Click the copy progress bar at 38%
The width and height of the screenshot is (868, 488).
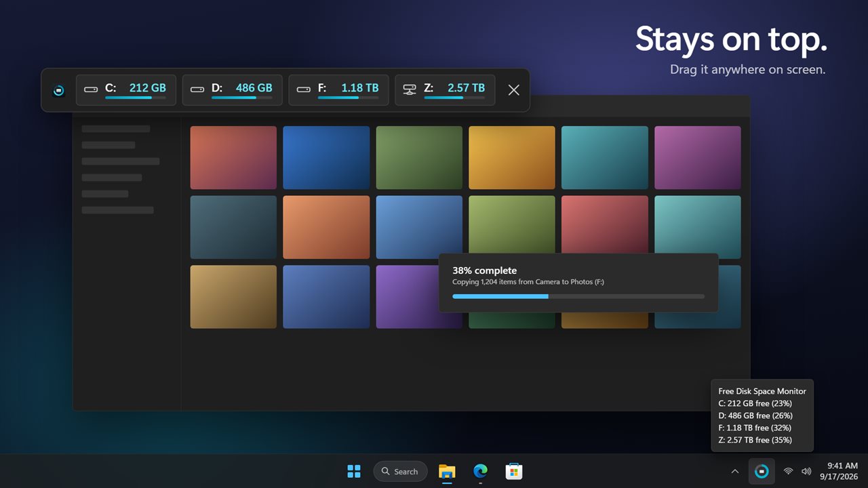[x=578, y=296]
